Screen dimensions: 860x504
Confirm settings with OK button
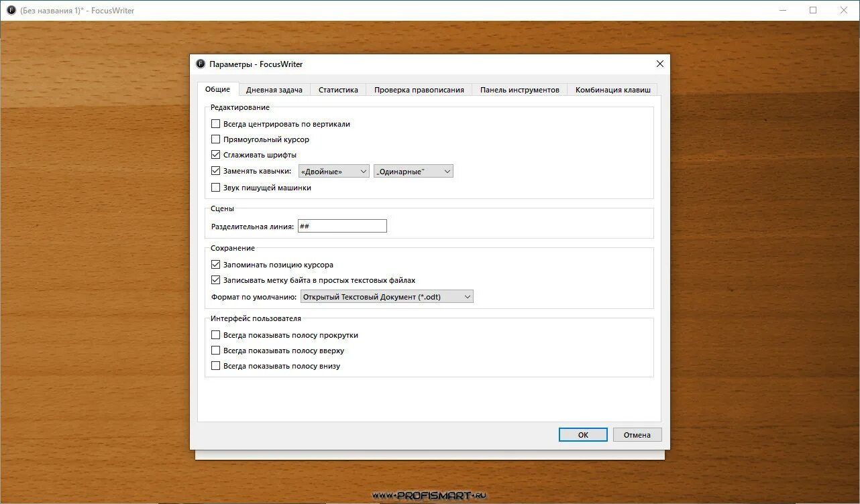click(583, 435)
